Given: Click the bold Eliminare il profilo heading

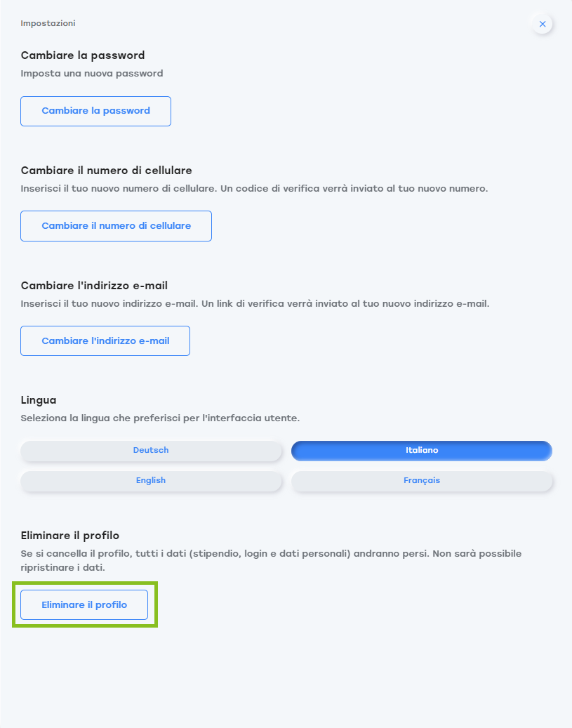Looking at the screenshot, I should pos(70,536).
